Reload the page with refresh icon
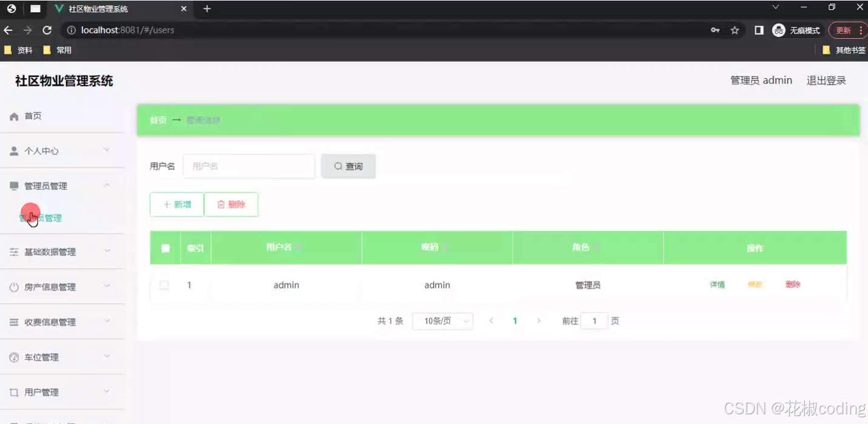The image size is (868, 424). (47, 30)
